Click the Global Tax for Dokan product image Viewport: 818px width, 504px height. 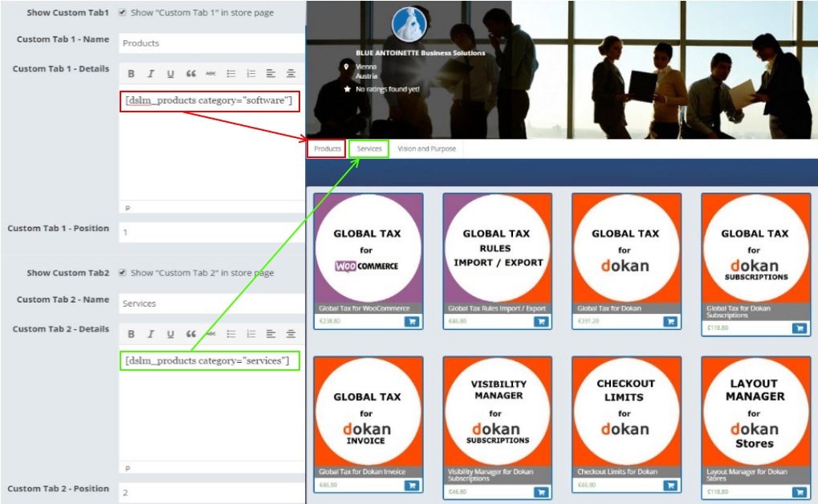pyautogui.click(x=626, y=248)
